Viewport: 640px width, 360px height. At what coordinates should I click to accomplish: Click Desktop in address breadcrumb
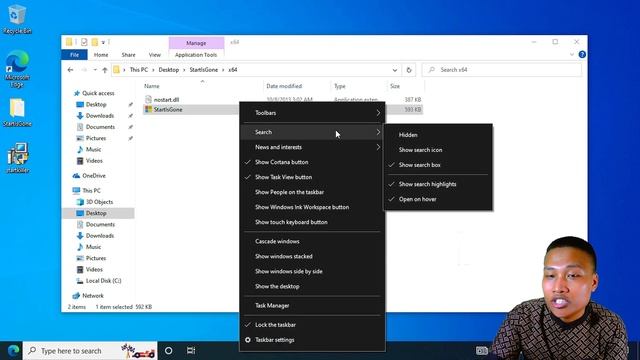coord(169,70)
